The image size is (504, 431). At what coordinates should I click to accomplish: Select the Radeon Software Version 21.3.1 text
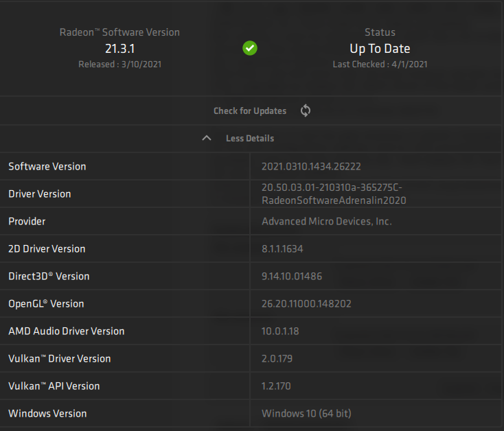(x=119, y=49)
